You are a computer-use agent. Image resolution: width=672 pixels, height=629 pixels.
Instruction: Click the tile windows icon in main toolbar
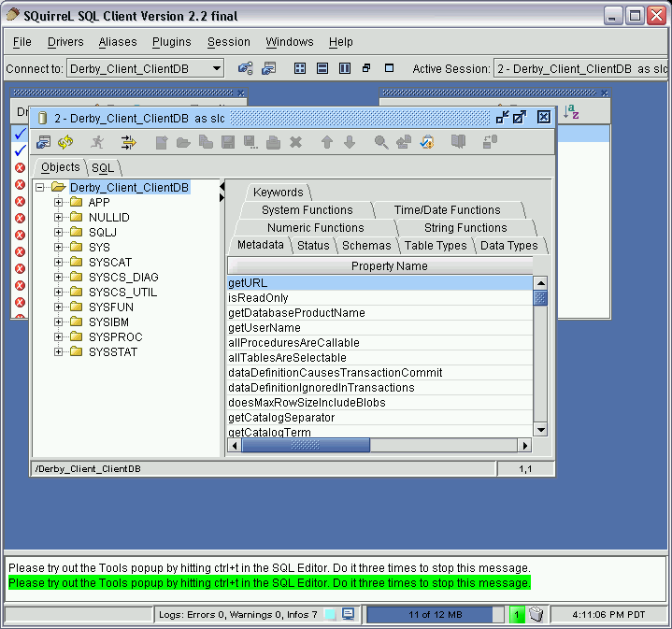[300, 68]
